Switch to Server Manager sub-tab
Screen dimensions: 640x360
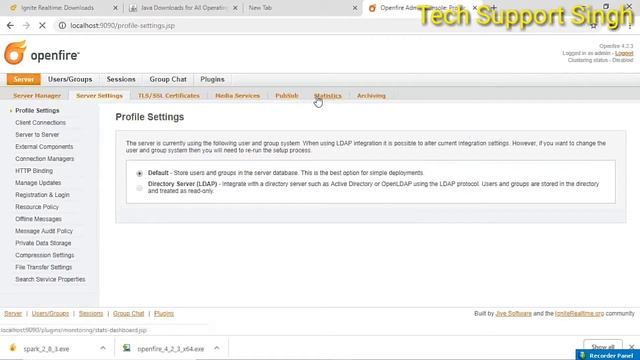tap(37, 96)
